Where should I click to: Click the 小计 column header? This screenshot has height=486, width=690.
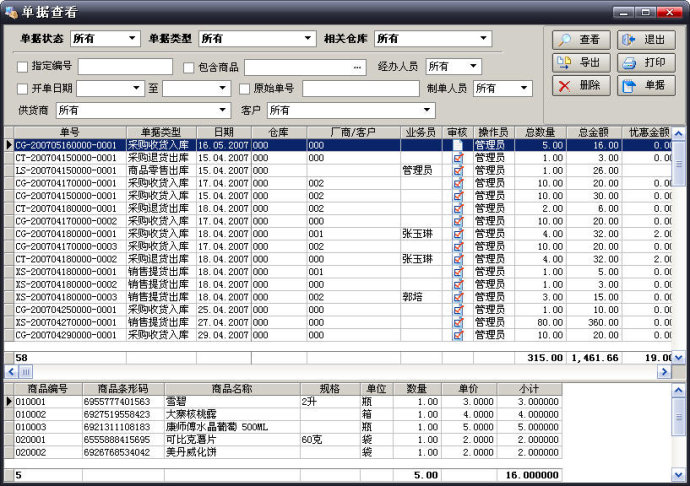tap(529, 389)
